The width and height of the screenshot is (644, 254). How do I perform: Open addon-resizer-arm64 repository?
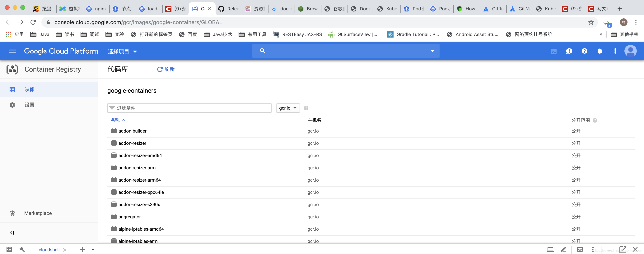coord(139,180)
